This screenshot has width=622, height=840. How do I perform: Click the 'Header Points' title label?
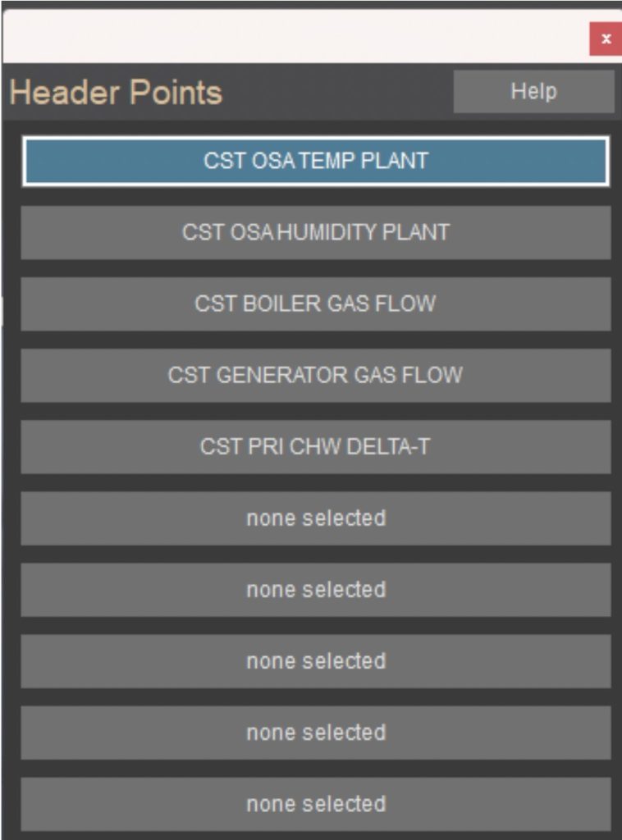[116, 93]
